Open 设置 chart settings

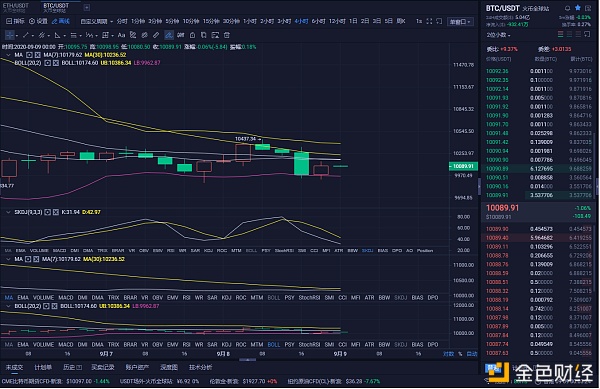coord(38,21)
